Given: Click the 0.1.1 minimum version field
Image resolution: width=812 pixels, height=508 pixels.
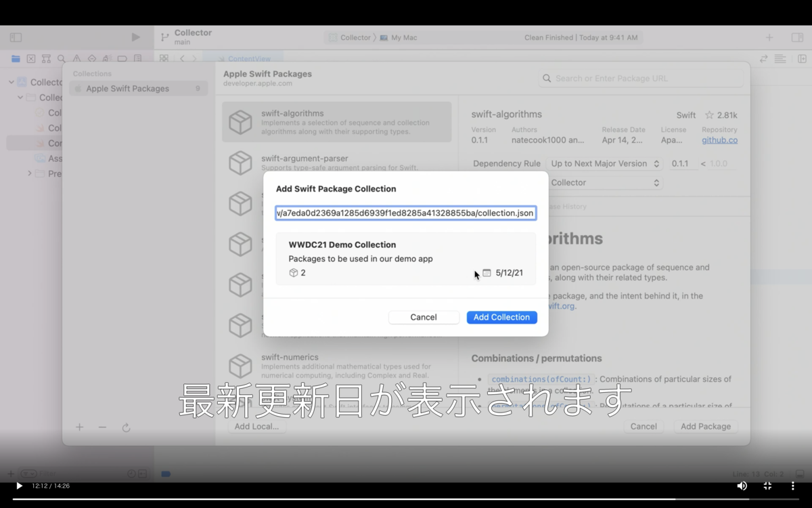Looking at the screenshot, I should [x=683, y=163].
